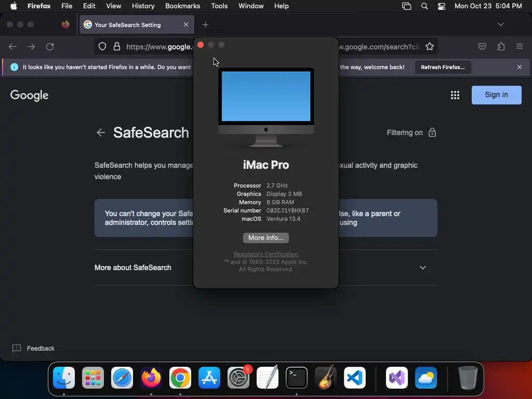Open the File menu
Viewport: 532px width, 399px height.
[x=66, y=6]
